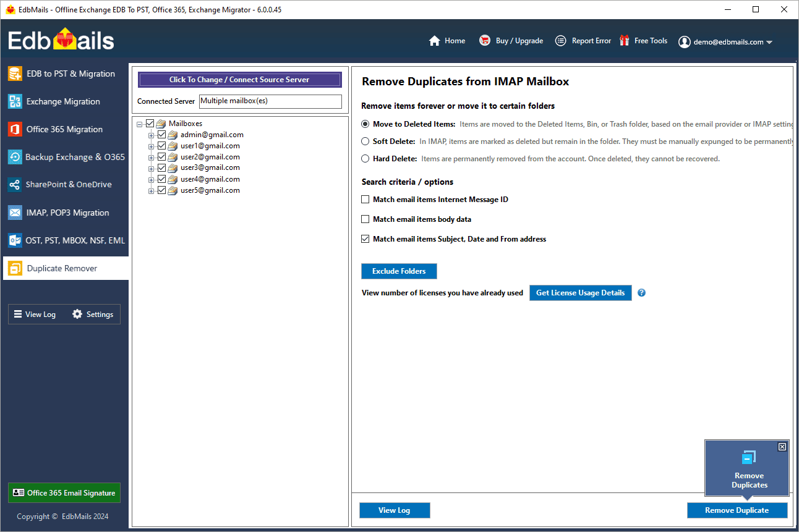
Task: Click the Buy / Upgrade cart icon
Action: [x=485, y=41]
